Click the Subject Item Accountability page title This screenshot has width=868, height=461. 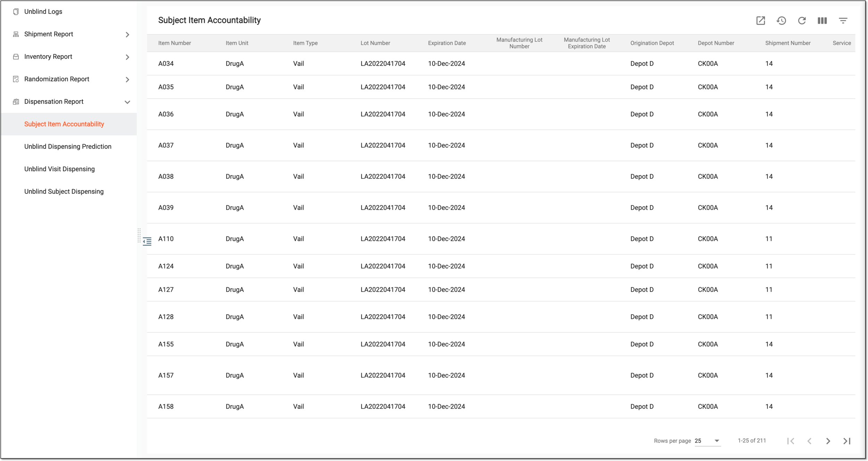pos(209,20)
